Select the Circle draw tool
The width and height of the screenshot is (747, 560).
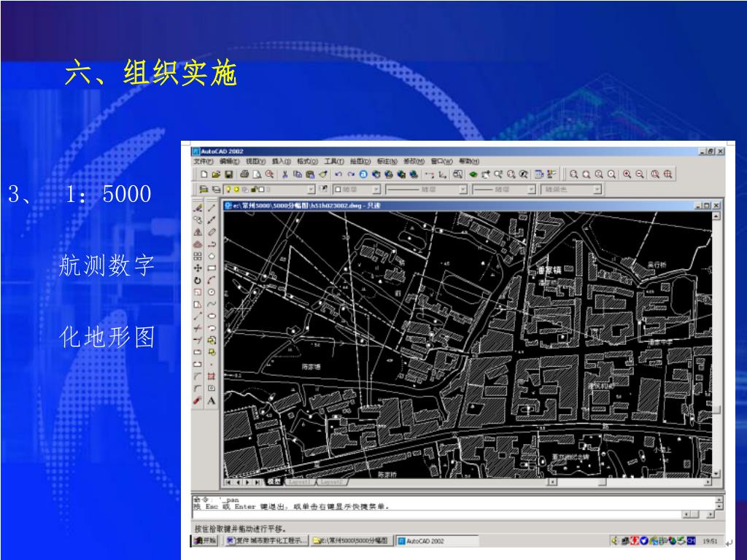click(212, 292)
